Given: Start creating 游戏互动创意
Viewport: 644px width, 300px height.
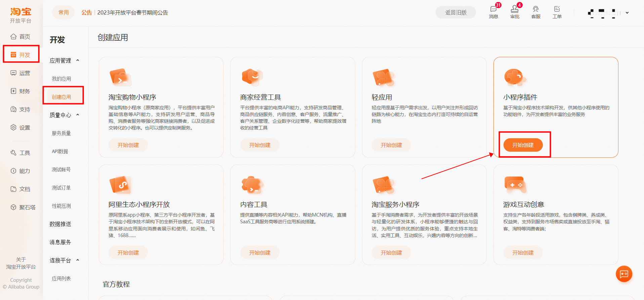Looking at the screenshot, I should coord(523,253).
